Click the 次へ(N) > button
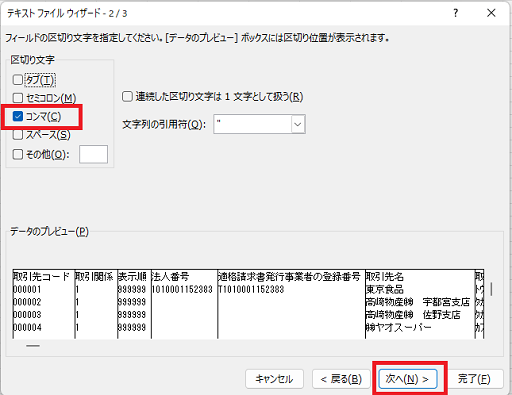The image size is (512, 395). [x=408, y=379]
